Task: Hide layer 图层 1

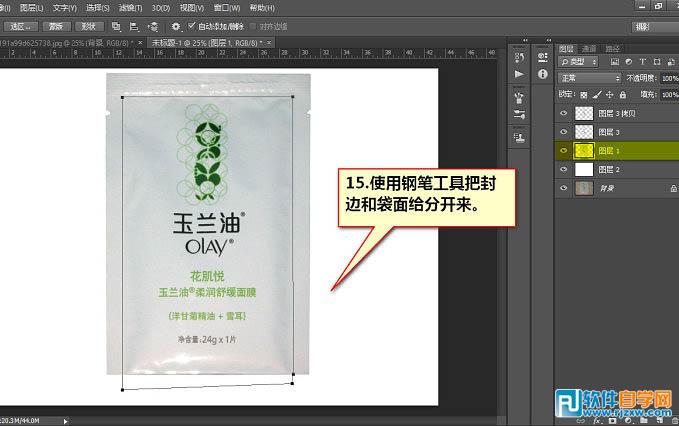Action: pyautogui.click(x=563, y=151)
